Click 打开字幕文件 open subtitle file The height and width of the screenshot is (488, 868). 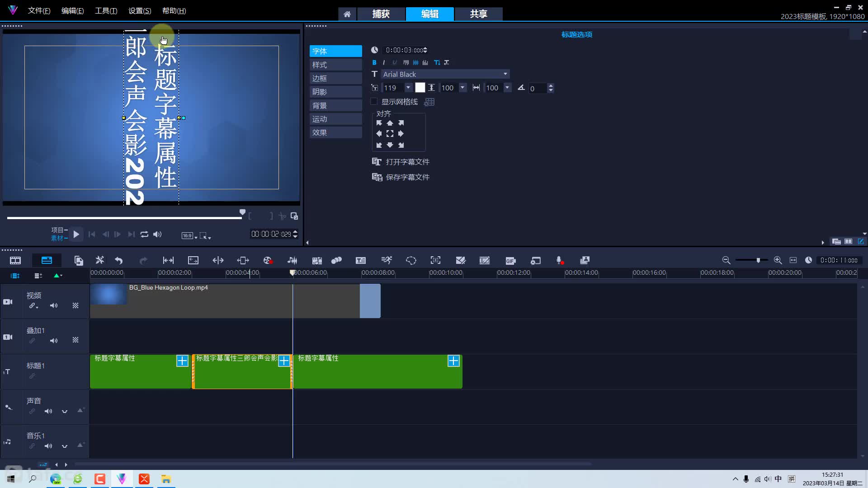[401, 162]
